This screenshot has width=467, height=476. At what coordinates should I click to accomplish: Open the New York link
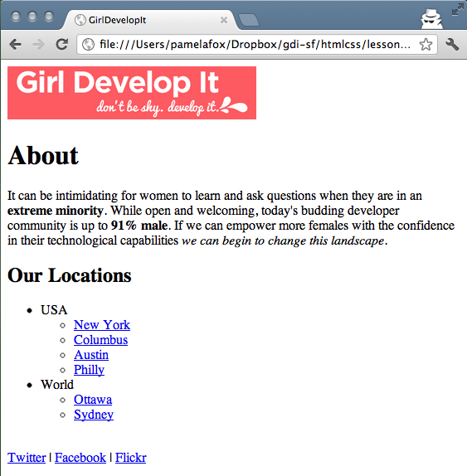(x=102, y=325)
